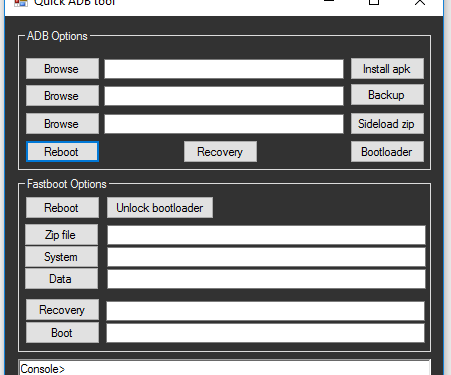This screenshot has height=375, width=451.
Task: Click the Browse button beside Backup
Action: coord(62,96)
